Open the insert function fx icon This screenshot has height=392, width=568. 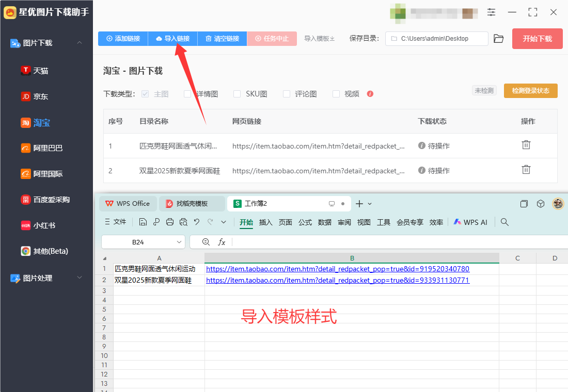point(222,242)
